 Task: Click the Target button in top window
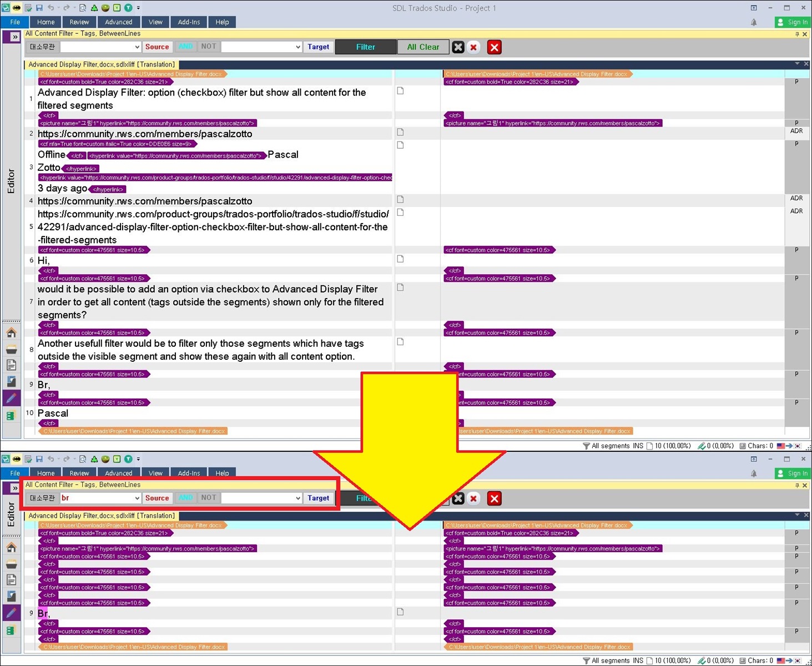click(x=319, y=47)
